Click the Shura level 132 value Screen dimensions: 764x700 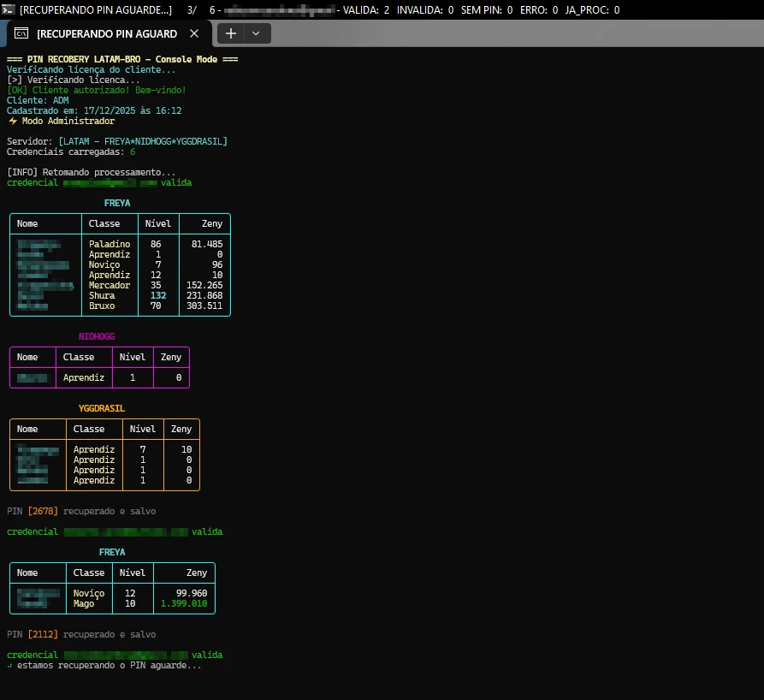pyautogui.click(x=158, y=295)
